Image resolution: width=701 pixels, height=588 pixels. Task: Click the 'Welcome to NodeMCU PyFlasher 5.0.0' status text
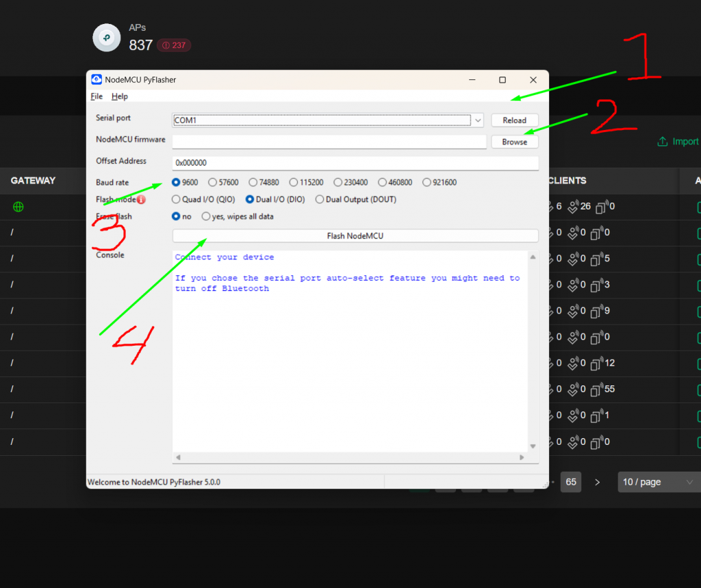point(154,482)
